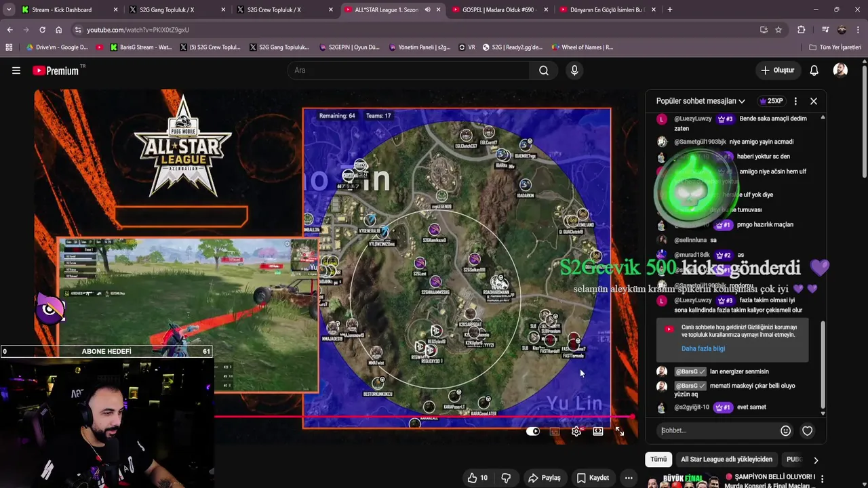Image resolution: width=868 pixels, height=488 pixels.
Task: Expand Popüler sohbet mesajları dropdown
Action: click(x=701, y=101)
